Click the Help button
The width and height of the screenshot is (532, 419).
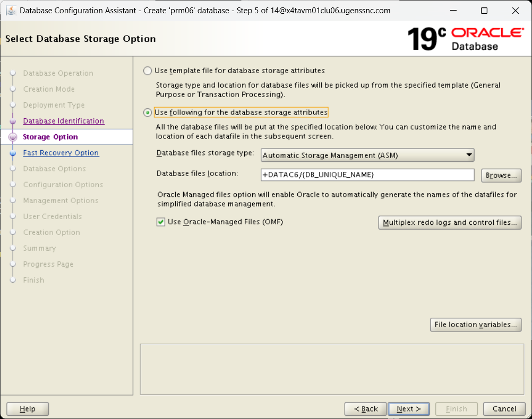click(x=28, y=409)
